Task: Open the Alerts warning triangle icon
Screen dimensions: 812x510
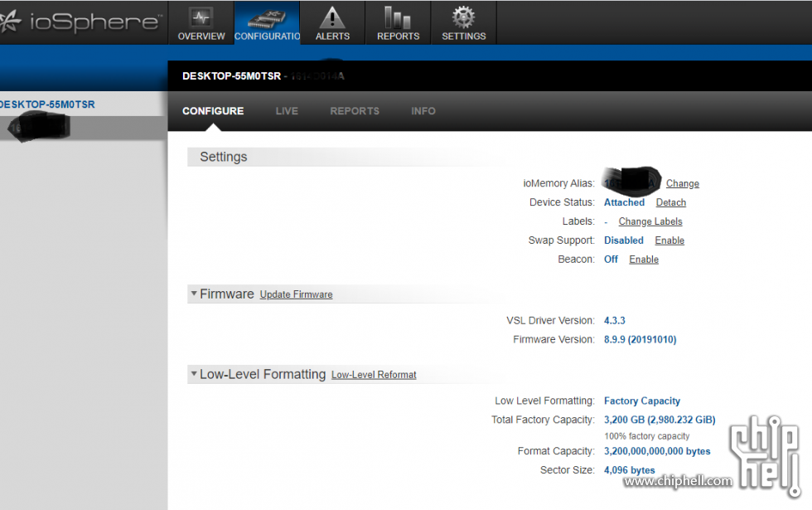Action: 332,17
